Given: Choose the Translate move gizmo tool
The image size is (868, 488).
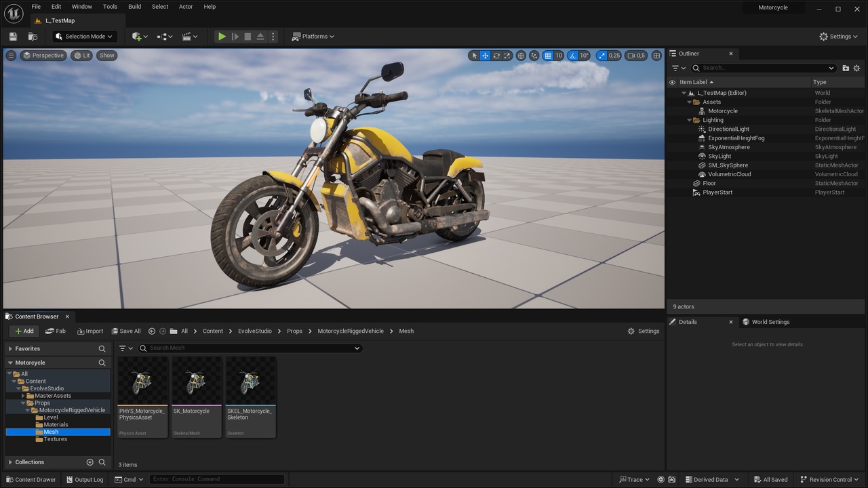Looking at the screenshot, I should point(486,56).
